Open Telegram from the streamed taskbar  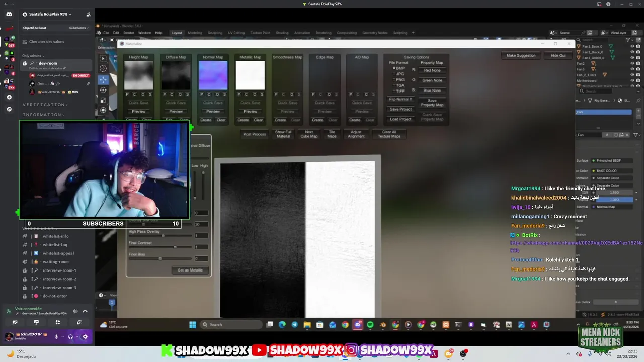294,325
